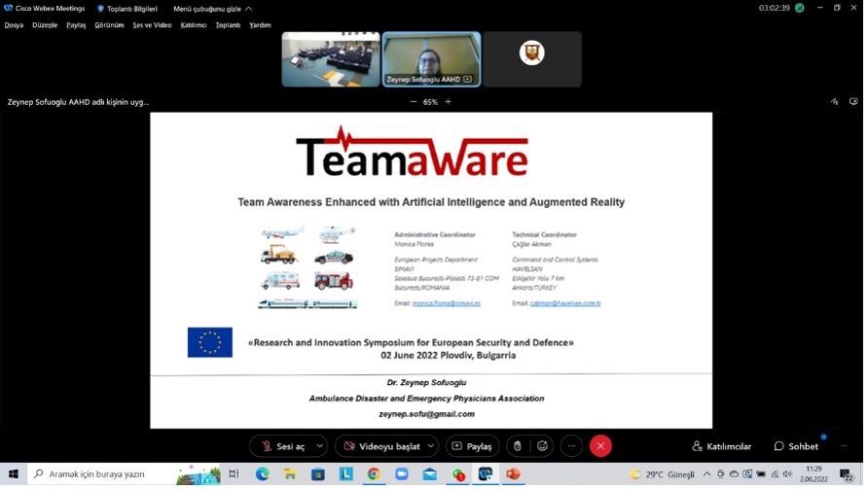Open the Toplantı menu
Screen dimensions: 868x490
[x=228, y=25]
